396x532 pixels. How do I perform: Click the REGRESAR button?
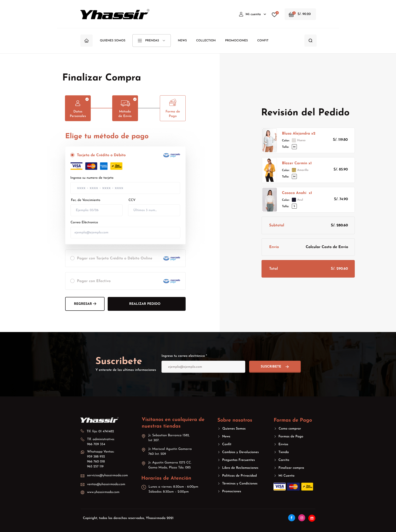point(84,304)
